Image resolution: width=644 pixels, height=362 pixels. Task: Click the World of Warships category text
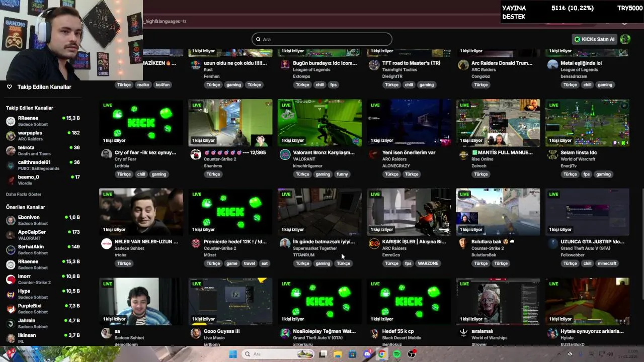pyautogui.click(x=490, y=338)
